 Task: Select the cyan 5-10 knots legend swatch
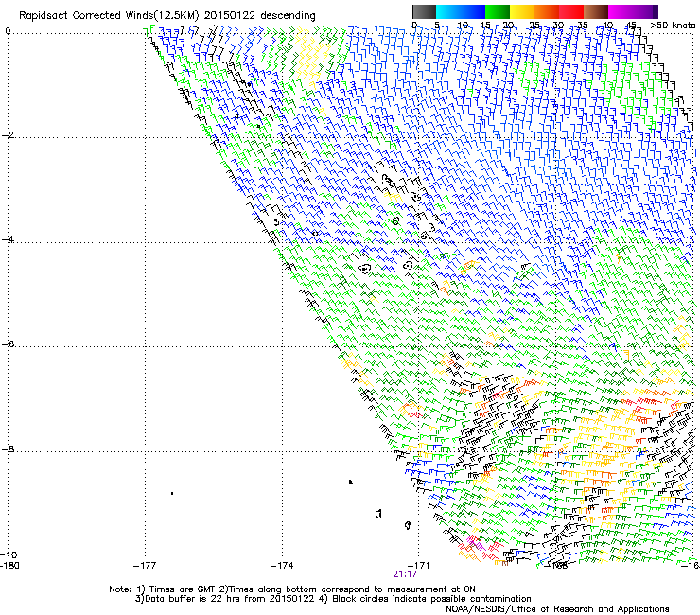[448, 11]
